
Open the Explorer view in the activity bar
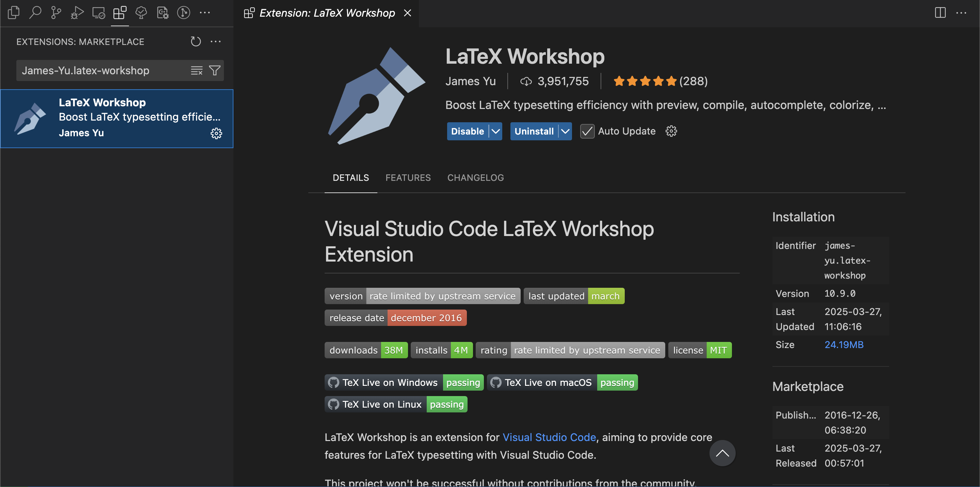[x=14, y=13]
